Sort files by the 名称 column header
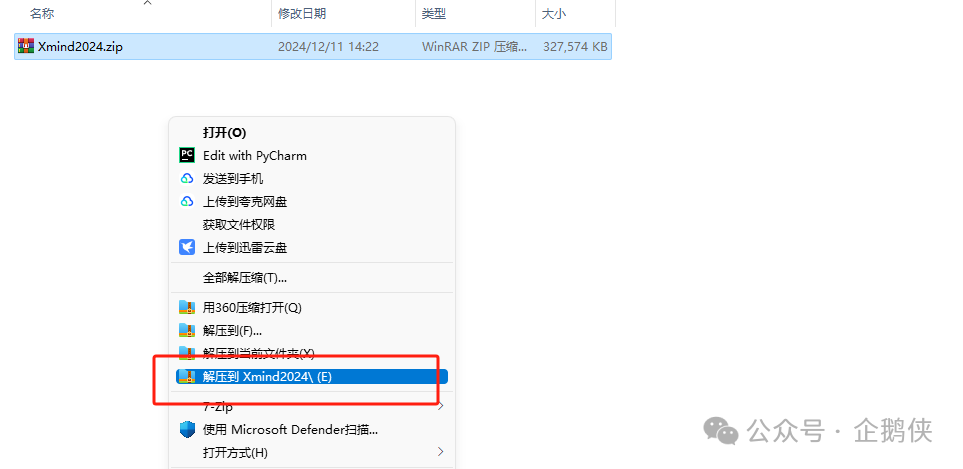This screenshot has height=469, width=963. point(42,14)
